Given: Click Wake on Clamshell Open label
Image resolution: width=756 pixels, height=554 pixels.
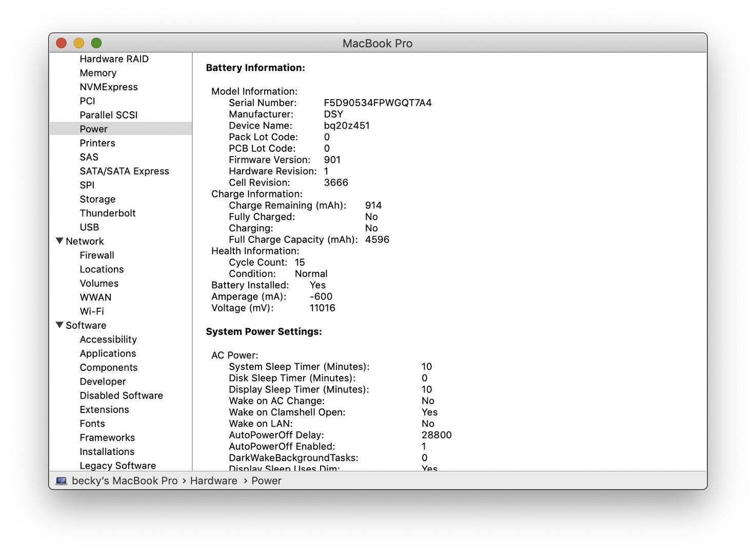Looking at the screenshot, I should (x=287, y=412).
